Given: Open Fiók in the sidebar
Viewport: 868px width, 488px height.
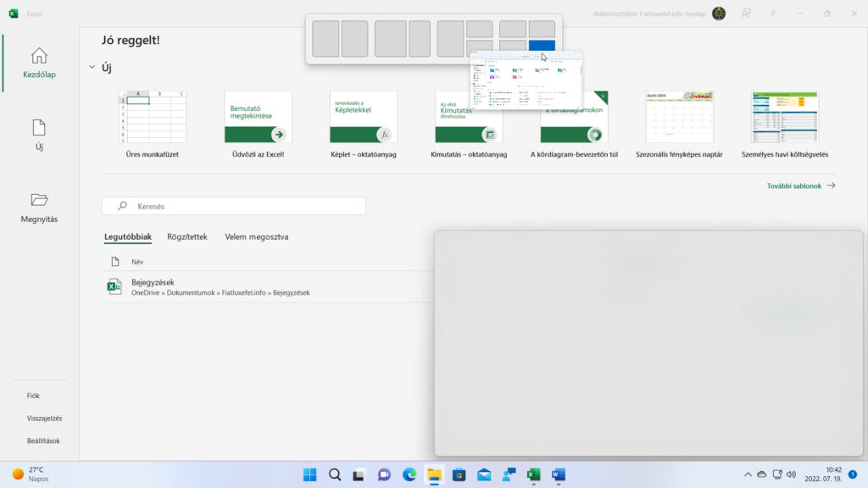Looking at the screenshot, I should coord(33,396).
